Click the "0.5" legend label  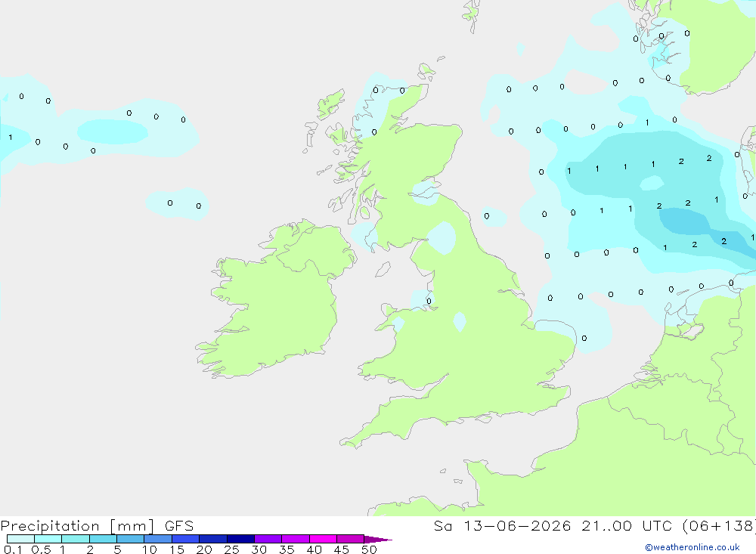click(41, 549)
